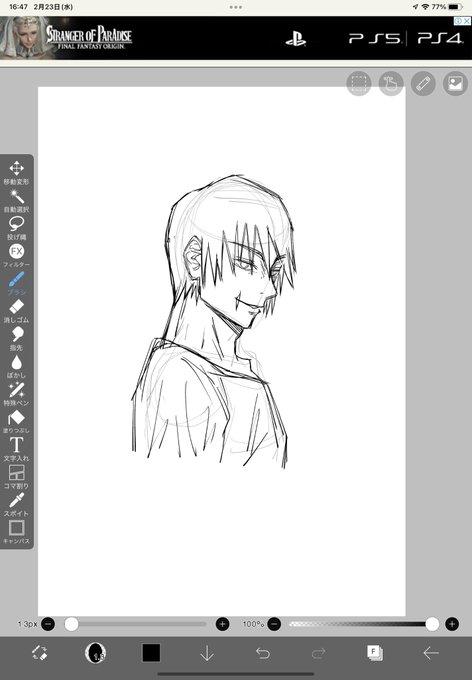Open the stabilizer hand-tap icon

391,83
